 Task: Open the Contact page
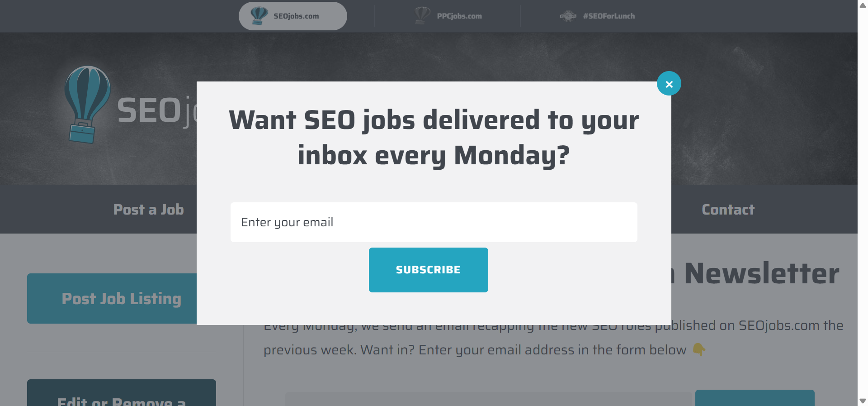click(x=727, y=210)
